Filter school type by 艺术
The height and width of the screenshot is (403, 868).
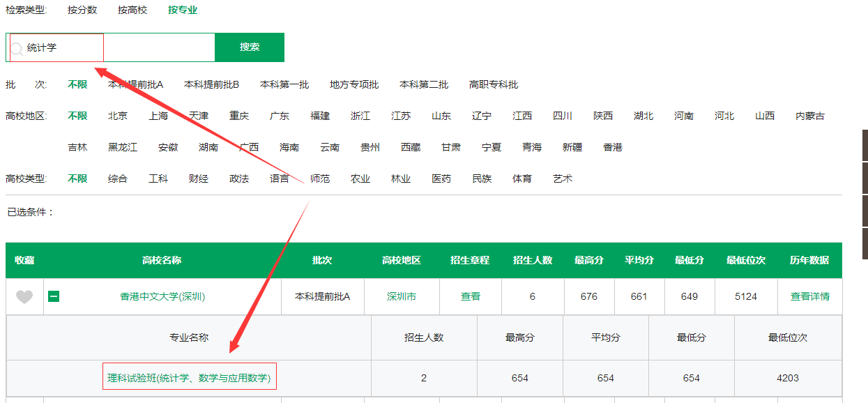[563, 178]
